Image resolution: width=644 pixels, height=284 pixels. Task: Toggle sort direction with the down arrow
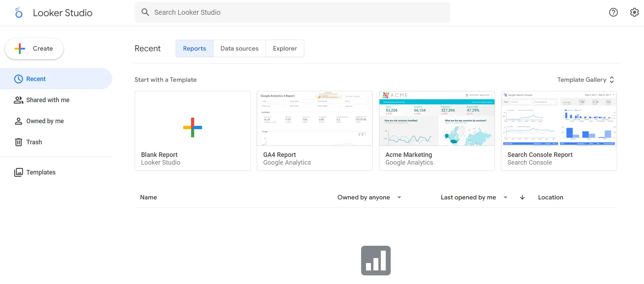tap(522, 197)
